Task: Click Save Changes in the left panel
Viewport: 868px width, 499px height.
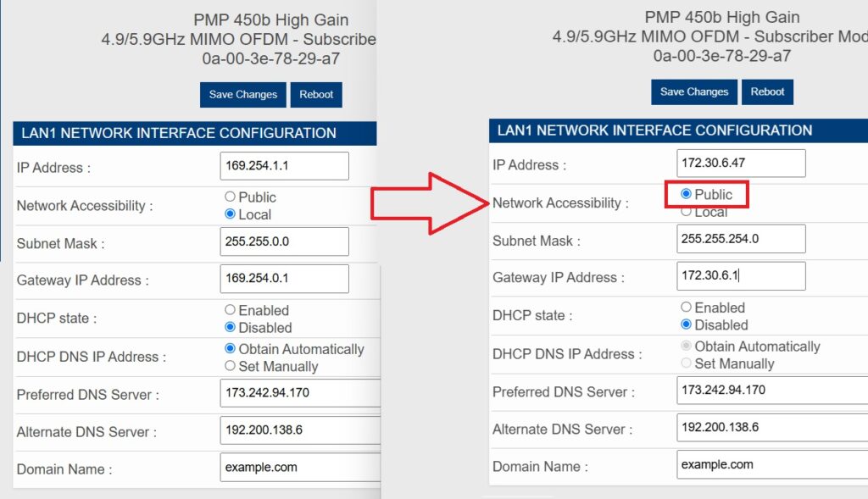Action: 242,95
